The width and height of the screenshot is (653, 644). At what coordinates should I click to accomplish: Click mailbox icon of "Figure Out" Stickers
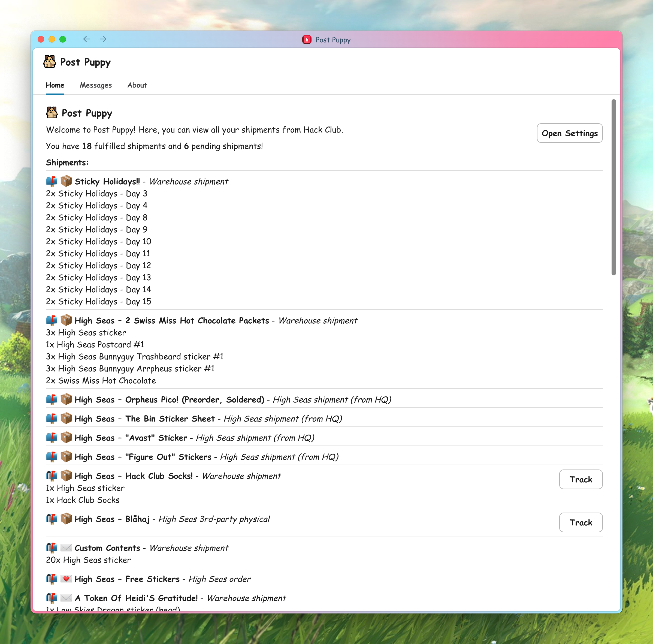52,457
